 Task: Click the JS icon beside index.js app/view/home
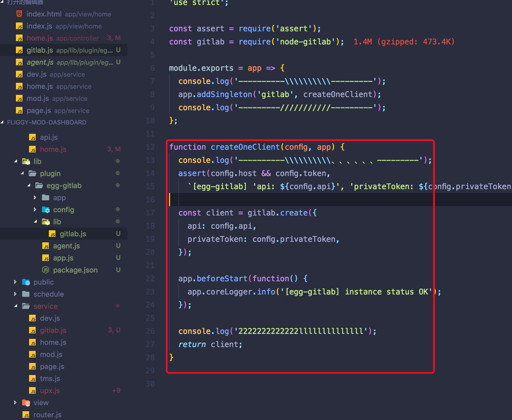(19, 26)
